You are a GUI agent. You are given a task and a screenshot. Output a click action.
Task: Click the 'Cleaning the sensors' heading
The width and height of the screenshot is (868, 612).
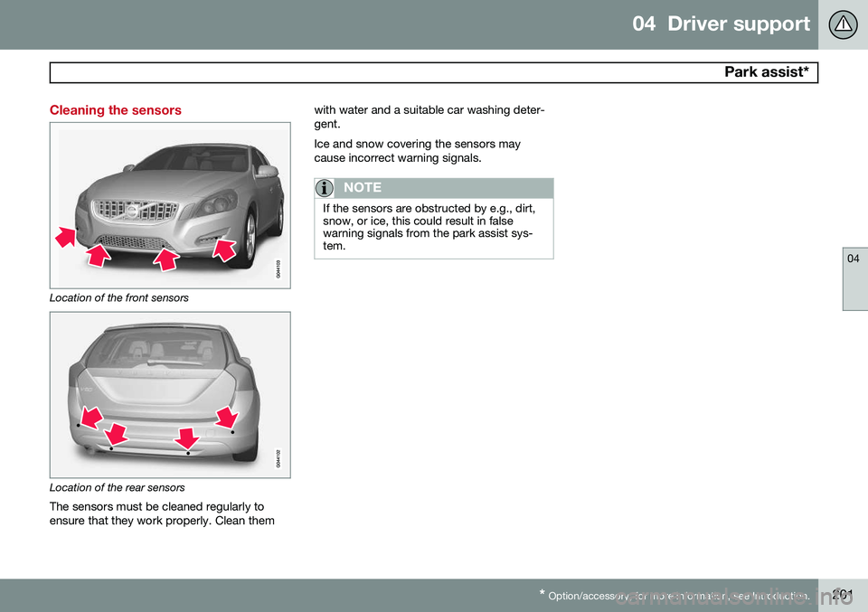pos(115,110)
